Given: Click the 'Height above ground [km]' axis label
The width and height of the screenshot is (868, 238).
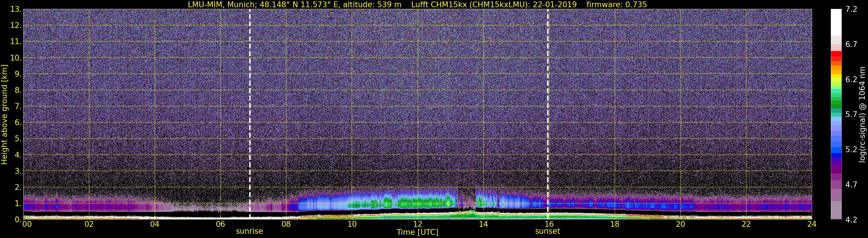Looking at the screenshot, I should [4, 115].
